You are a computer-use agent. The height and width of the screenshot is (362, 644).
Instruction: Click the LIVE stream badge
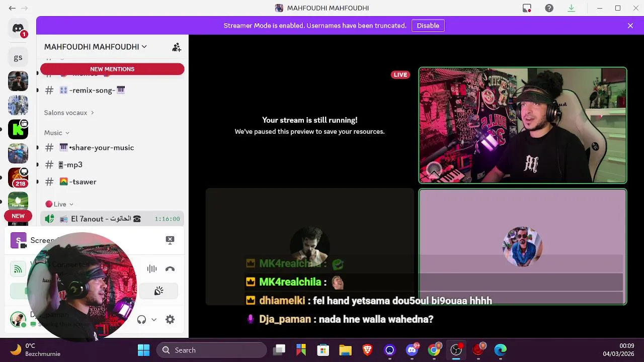pos(400,75)
